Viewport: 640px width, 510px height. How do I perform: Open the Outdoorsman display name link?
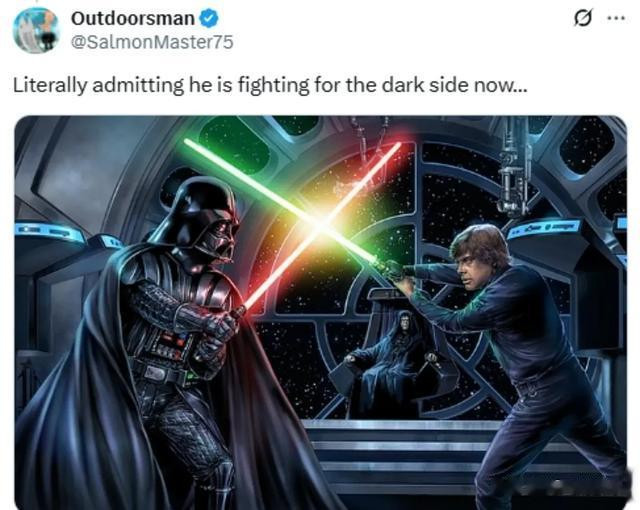point(133,19)
